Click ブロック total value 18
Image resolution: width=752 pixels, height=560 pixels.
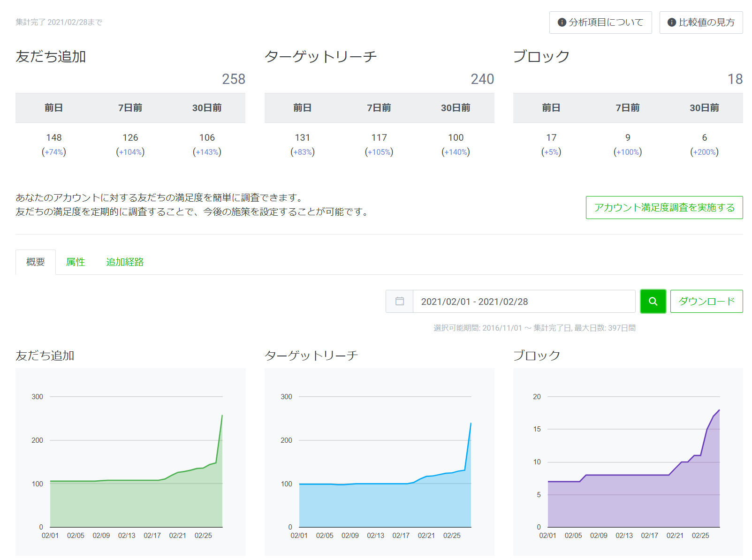click(735, 79)
